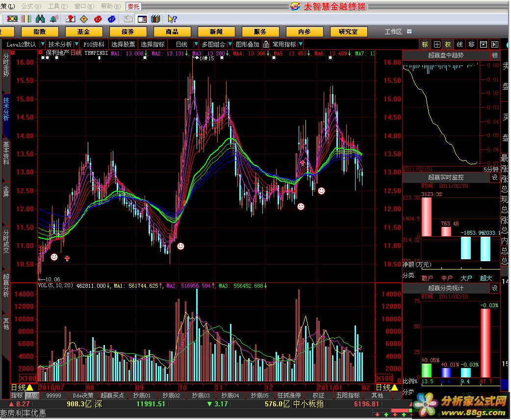This screenshot has width=511, height=420.
Task: Click the red circular toolbar icon
Action: click(98, 19)
